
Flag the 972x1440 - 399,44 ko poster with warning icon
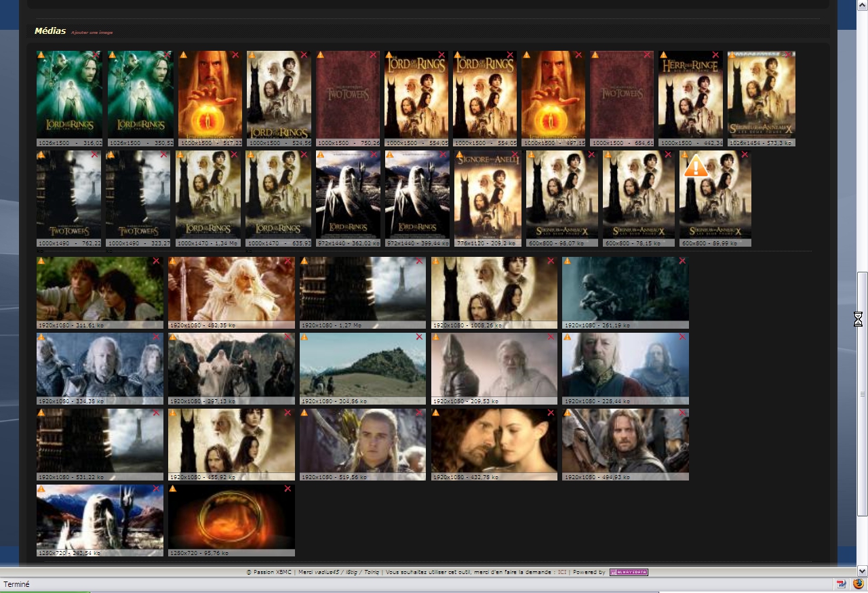390,155
